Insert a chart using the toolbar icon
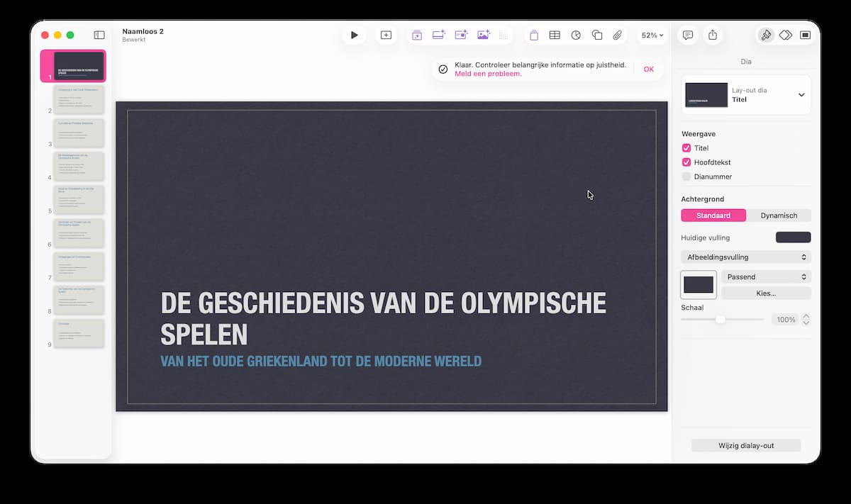The height and width of the screenshot is (504, 851). (x=576, y=35)
